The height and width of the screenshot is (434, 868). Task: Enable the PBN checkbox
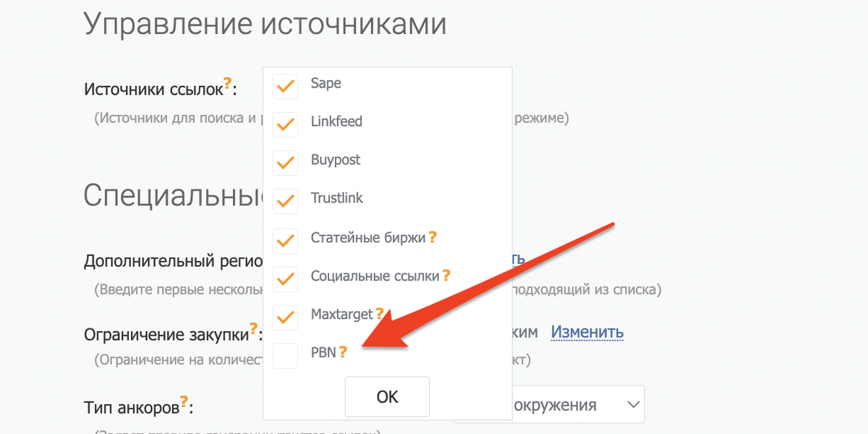(285, 355)
